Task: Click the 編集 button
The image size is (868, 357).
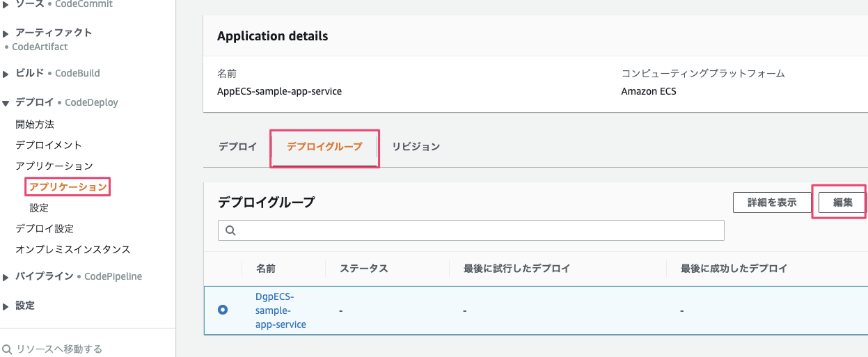Action: (842, 203)
